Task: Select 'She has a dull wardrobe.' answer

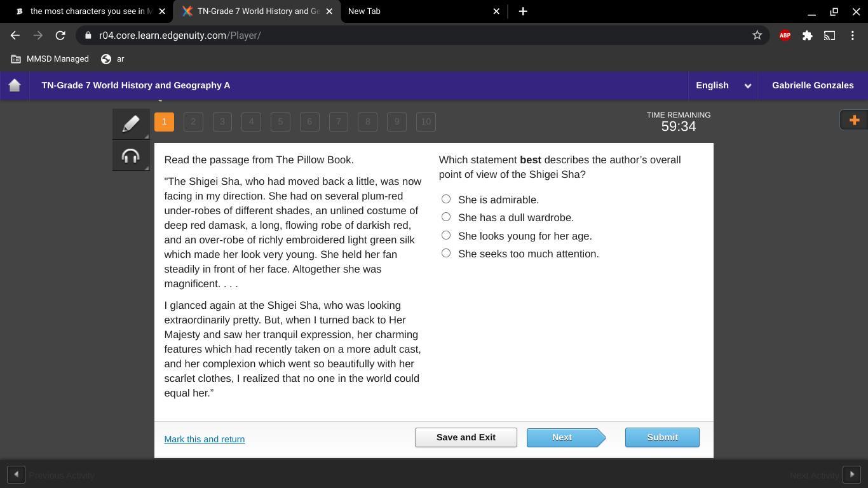Action: 446,217
